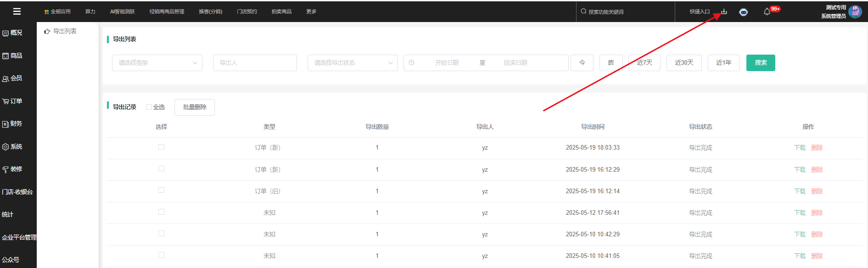Click the 99+ notification badge
The height and width of the screenshot is (268, 868).
pyautogui.click(x=775, y=9)
